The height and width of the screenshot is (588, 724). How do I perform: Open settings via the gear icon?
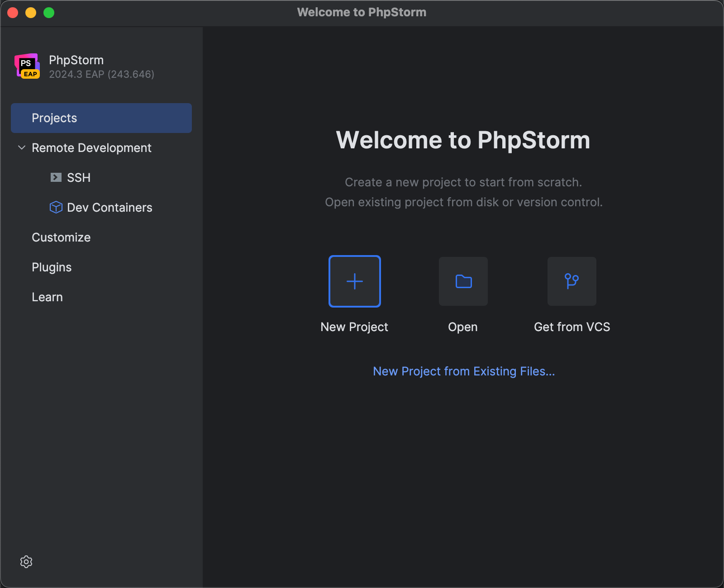26,562
